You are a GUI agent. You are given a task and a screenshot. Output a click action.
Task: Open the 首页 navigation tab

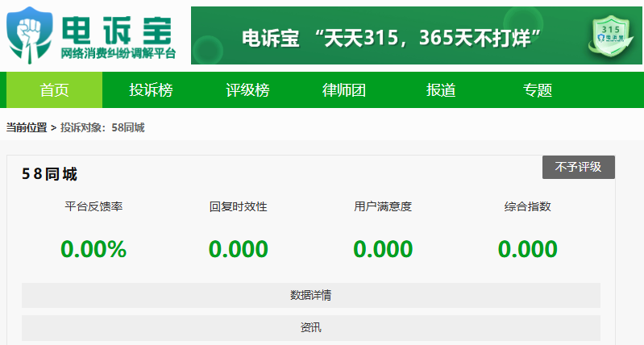coord(54,90)
